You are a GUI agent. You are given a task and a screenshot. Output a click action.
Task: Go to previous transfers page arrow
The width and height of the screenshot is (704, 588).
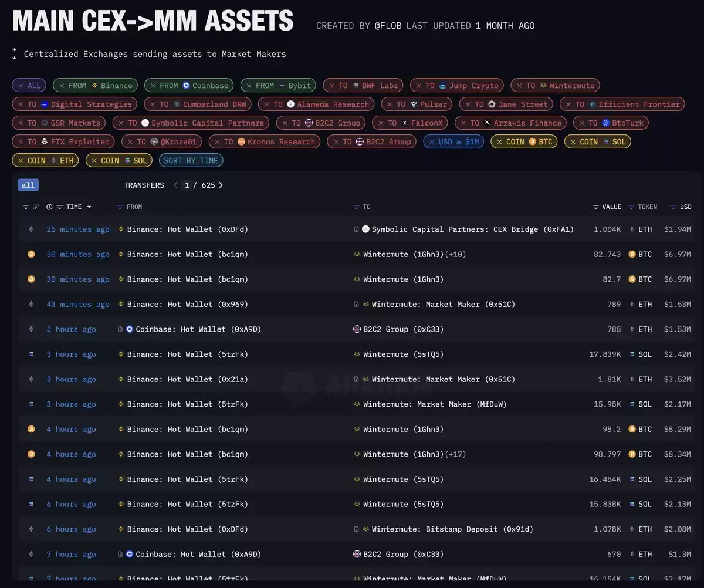(x=175, y=185)
